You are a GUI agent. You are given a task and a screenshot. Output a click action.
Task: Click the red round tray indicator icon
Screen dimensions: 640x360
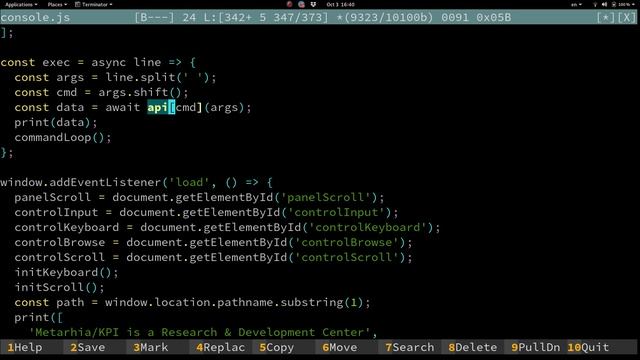[x=289, y=4]
